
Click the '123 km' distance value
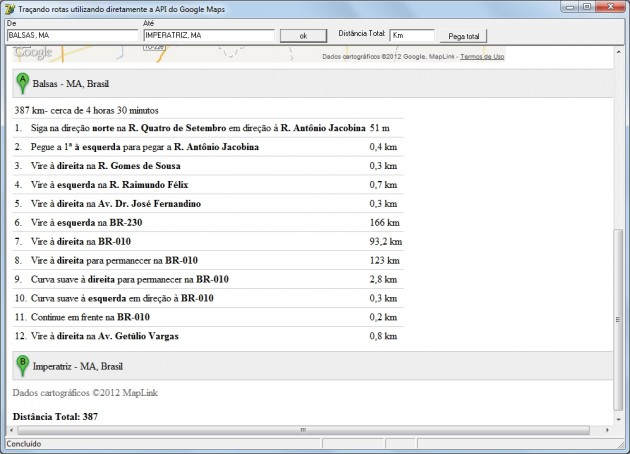click(x=385, y=260)
